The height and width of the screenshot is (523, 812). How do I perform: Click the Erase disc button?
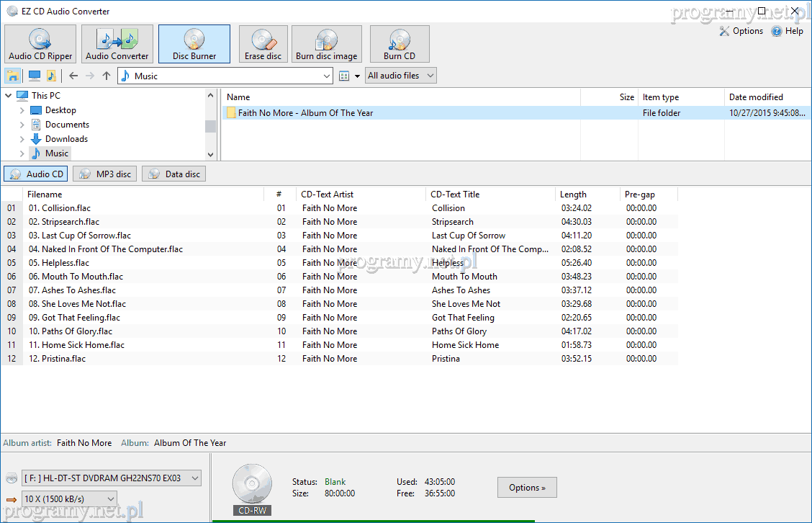pyautogui.click(x=263, y=44)
